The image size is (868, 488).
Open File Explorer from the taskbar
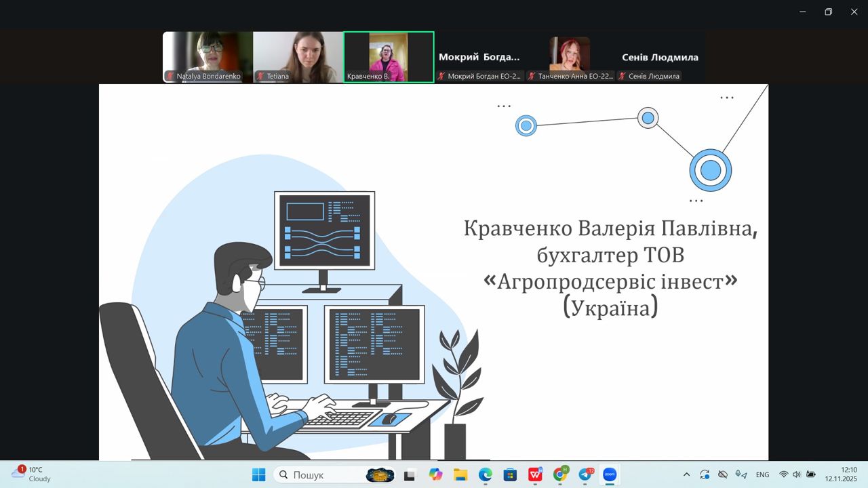[460, 474]
